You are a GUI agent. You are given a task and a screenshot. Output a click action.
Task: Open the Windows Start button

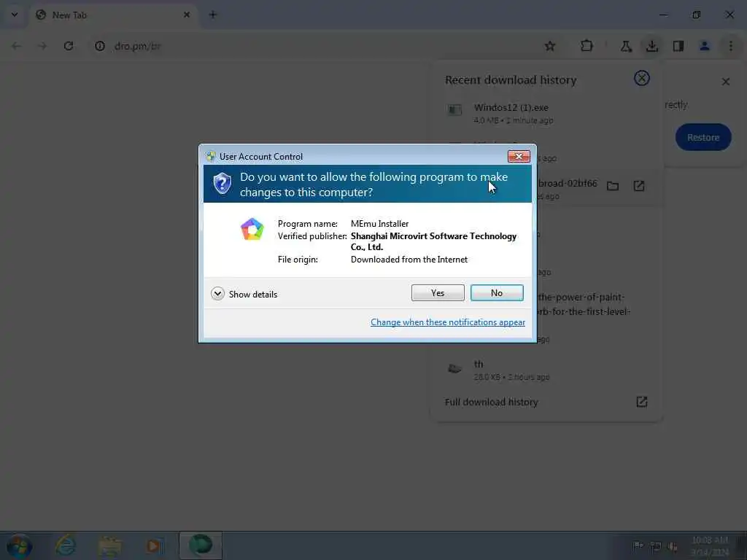20,545
